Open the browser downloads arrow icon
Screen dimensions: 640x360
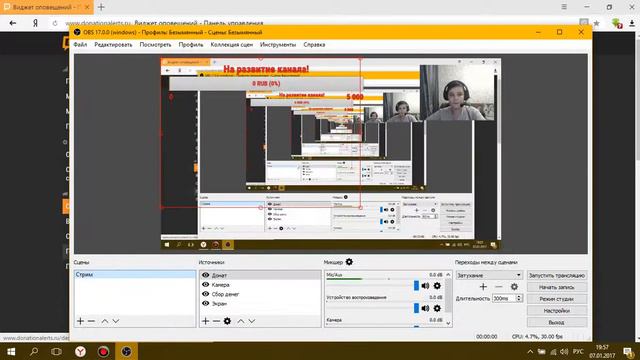(632, 24)
